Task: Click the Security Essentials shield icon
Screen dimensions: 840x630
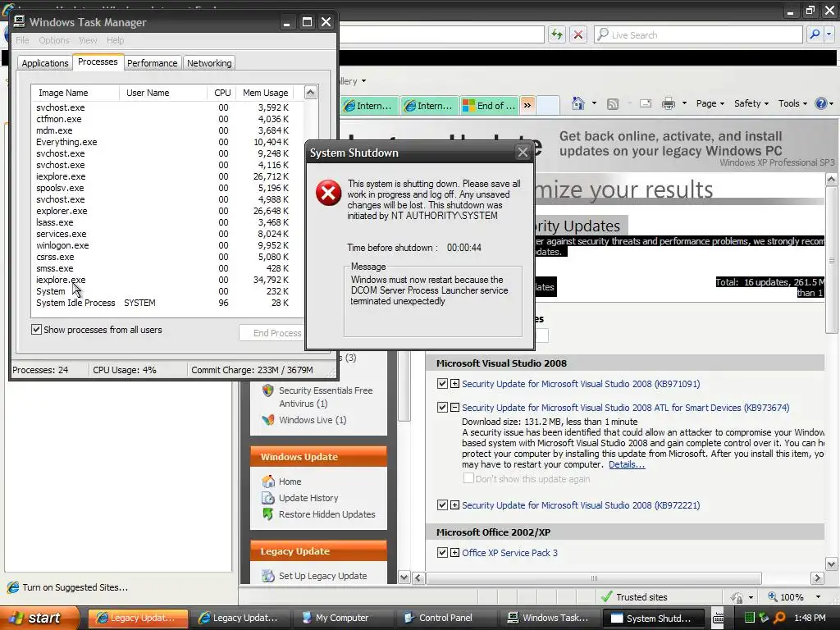Action: 268,390
